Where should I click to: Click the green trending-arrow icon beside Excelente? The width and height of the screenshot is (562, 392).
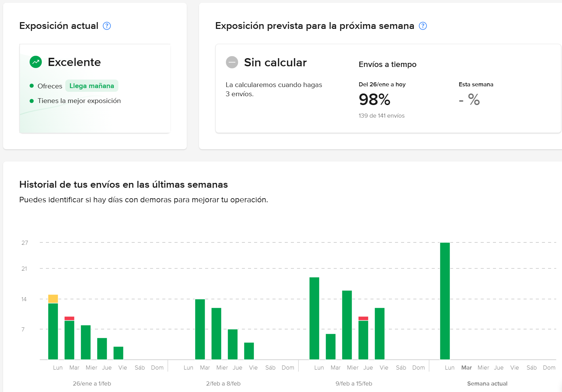(35, 62)
